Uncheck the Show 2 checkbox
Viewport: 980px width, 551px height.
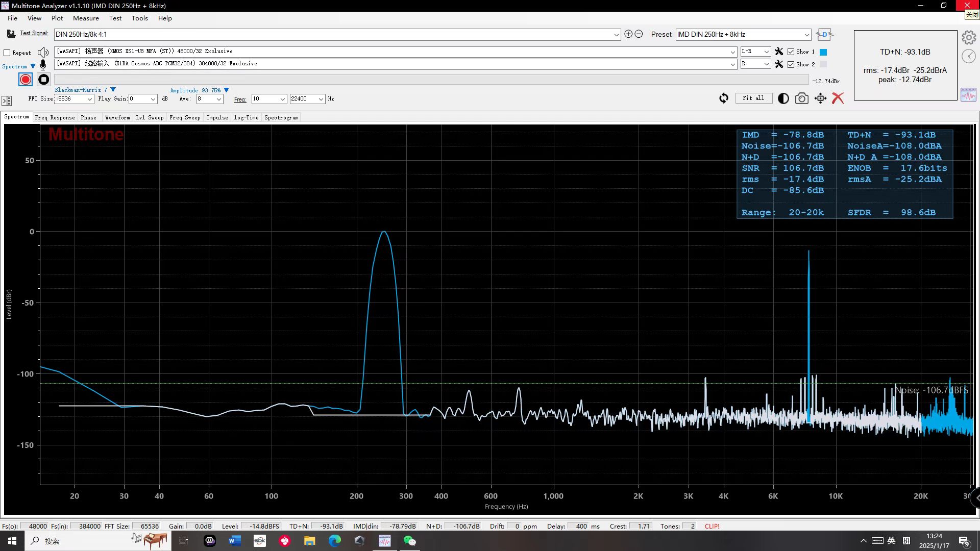pos(791,64)
